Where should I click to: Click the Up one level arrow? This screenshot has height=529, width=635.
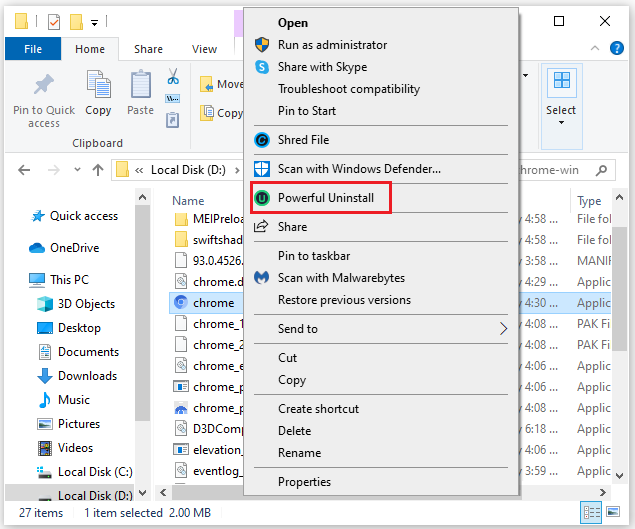(98, 170)
